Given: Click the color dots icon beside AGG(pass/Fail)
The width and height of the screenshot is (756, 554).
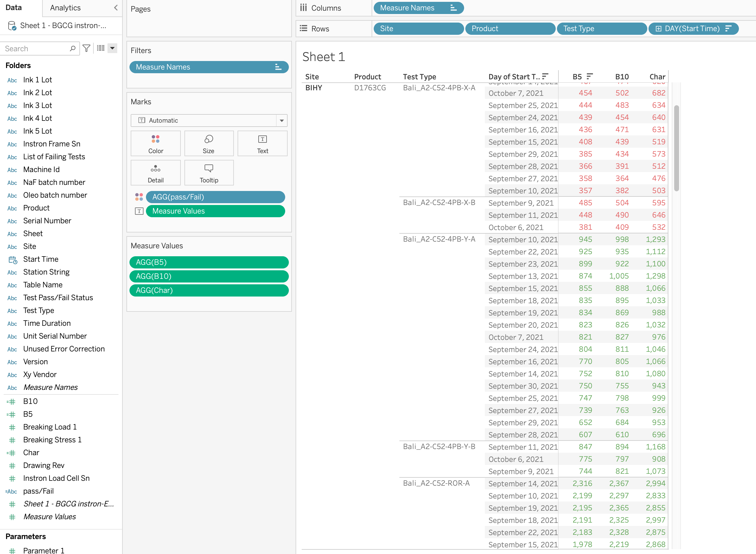Looking at the screenshot, I should tap(139, 197).
